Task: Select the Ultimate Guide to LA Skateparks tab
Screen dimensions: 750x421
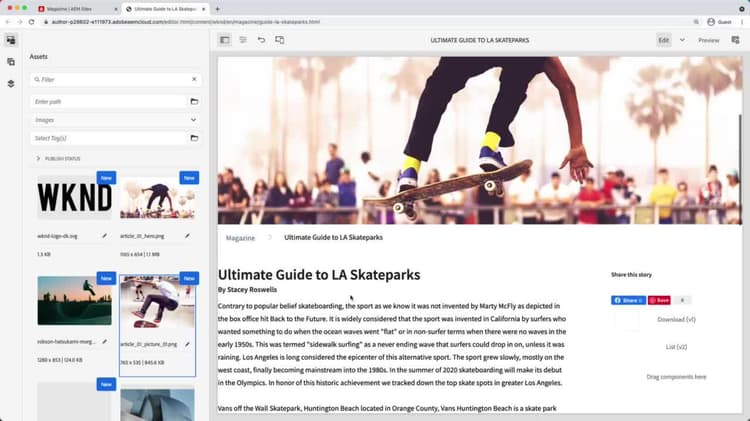Action: tap(165, 9)
